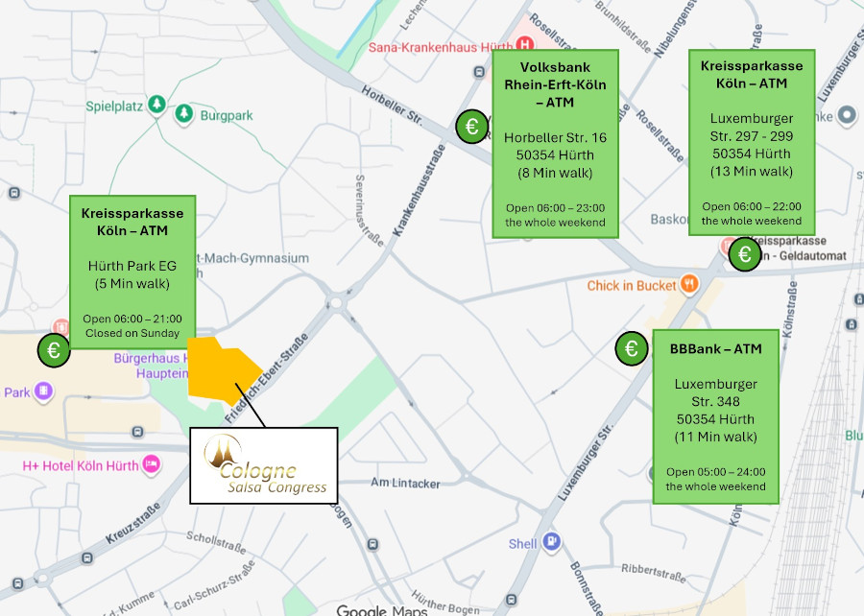Click the Luxemburger Str. 348 address text

(716, 392)
